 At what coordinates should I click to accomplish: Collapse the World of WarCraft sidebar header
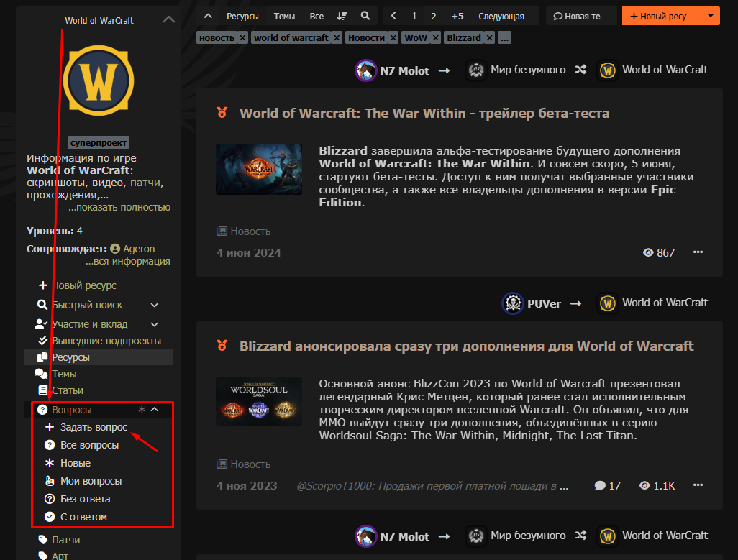tap(168, 19)
